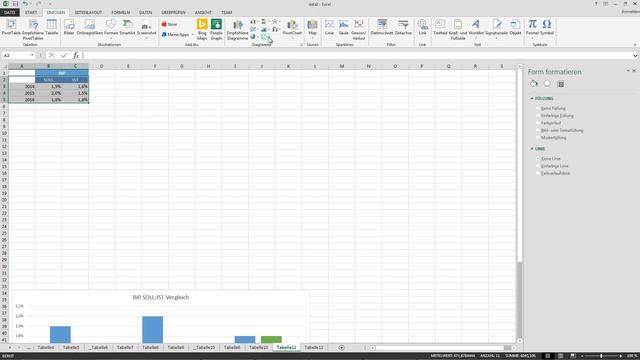This screenshot has width=640, height=360.
Task: Click the green chart bar
Action: click(x=271, y=340)
